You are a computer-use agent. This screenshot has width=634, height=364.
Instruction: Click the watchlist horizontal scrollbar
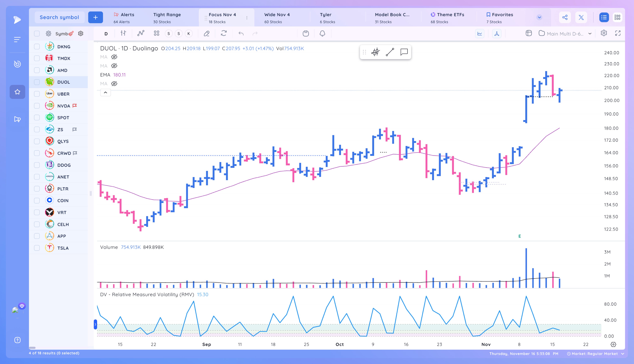[32, 348]
